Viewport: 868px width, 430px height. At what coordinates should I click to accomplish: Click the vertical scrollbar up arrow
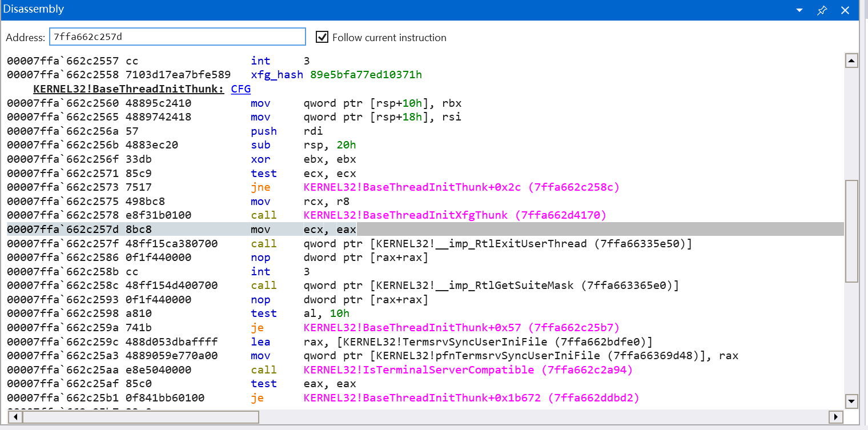851,61
